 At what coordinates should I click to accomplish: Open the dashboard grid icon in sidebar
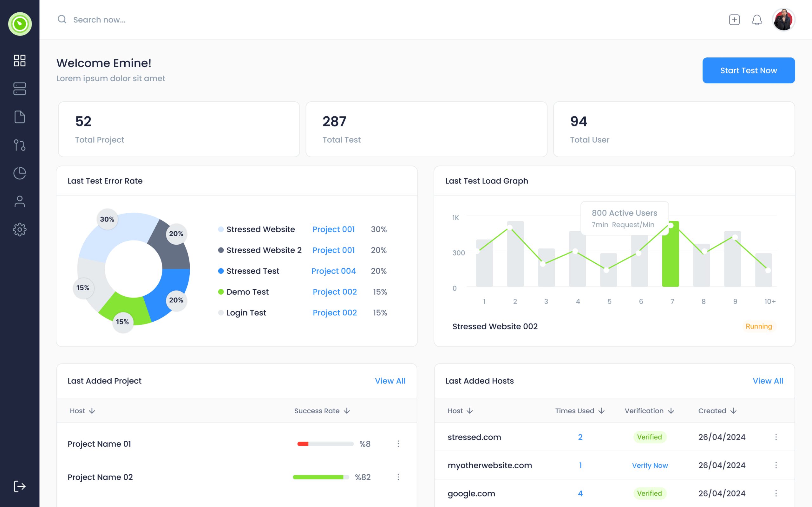point(20,61)
